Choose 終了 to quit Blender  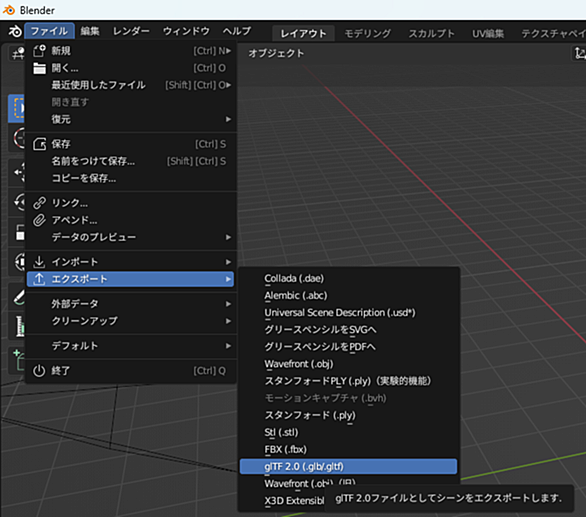[x=130, y=371]
